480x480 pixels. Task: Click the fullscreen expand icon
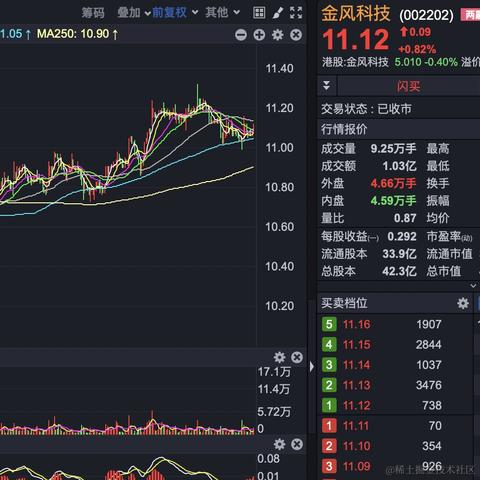(296, 13)
